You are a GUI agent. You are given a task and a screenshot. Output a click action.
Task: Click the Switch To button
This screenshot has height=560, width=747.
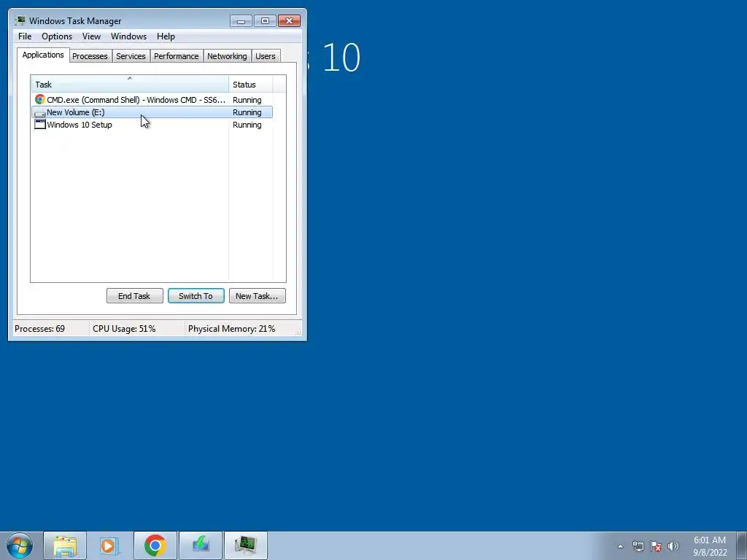tap(196, 296)
